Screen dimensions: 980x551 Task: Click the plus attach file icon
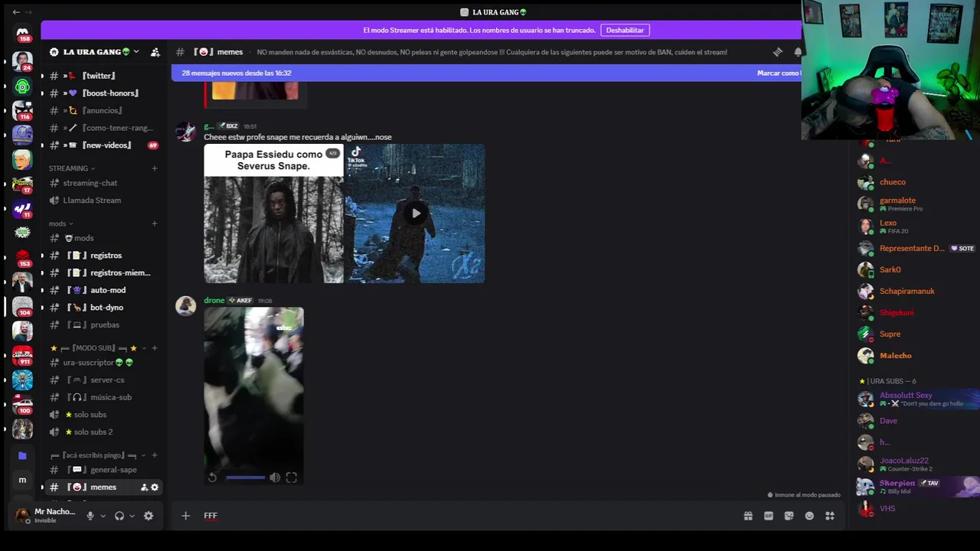(x=185, y=516)
